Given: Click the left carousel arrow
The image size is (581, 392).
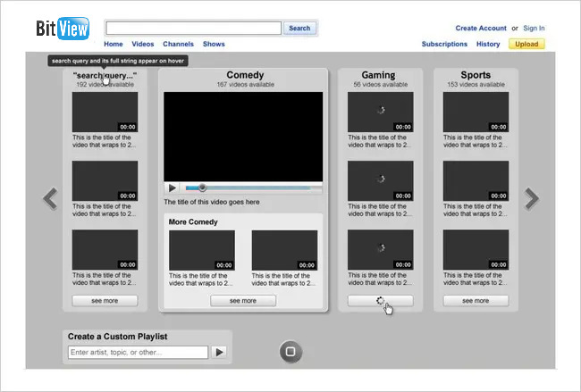Looking at the screenshot, I should coord(50,198).
